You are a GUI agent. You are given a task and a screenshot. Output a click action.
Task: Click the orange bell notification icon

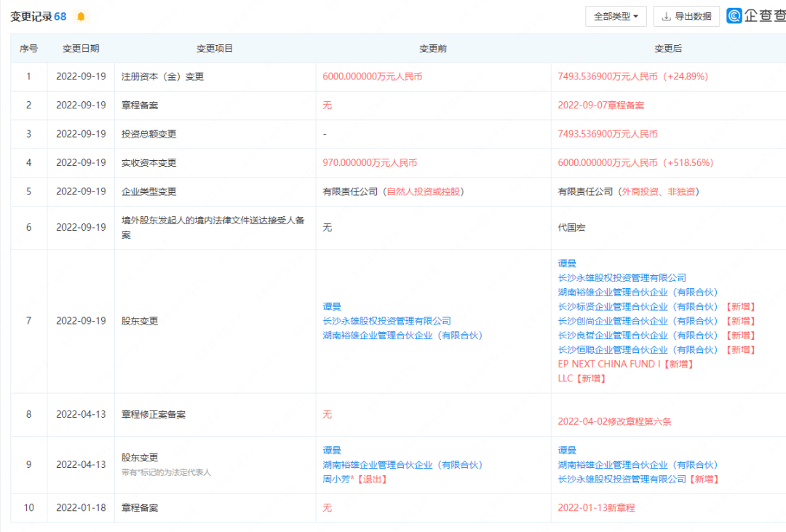point(81,17)
